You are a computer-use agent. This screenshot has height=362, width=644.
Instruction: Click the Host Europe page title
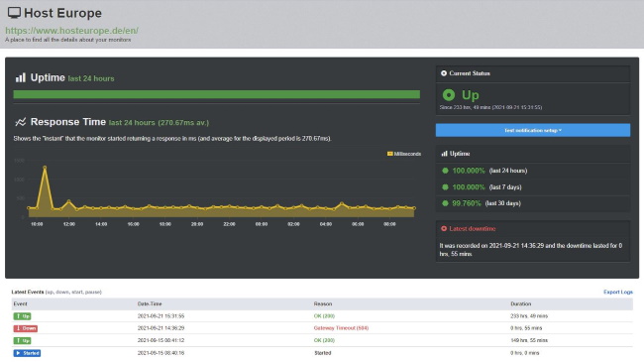pos(62,13)
